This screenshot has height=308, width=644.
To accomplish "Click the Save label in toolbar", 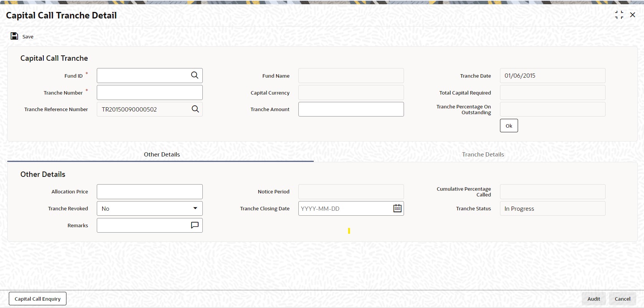I will click(28, 37).
